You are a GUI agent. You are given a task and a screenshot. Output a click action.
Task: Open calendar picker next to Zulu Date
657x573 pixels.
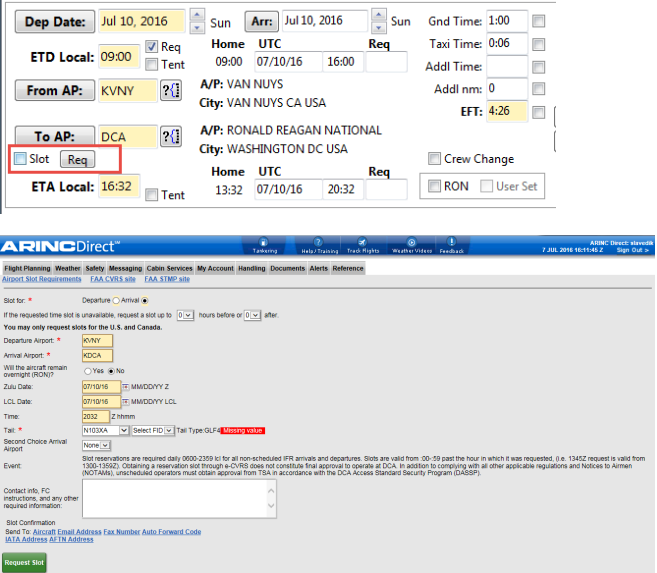tap(125, 387)
